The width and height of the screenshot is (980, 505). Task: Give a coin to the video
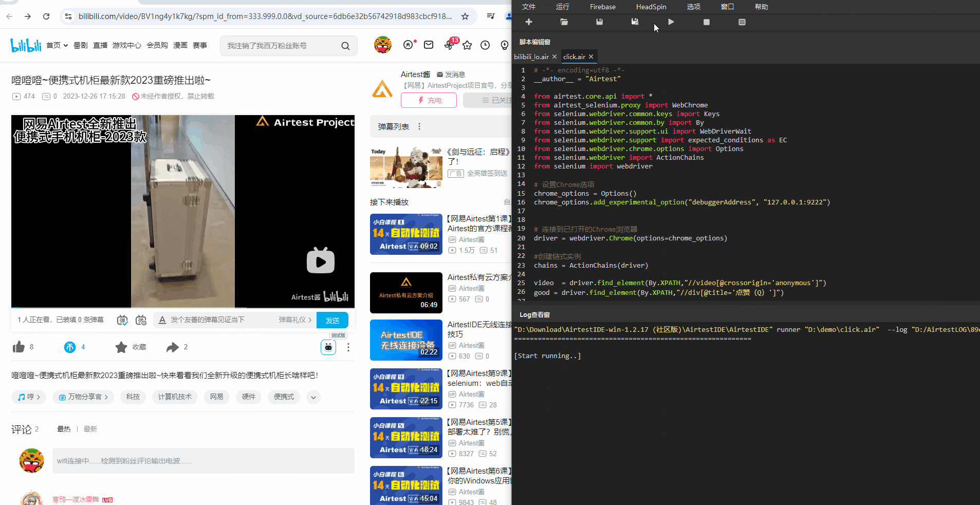70,347
